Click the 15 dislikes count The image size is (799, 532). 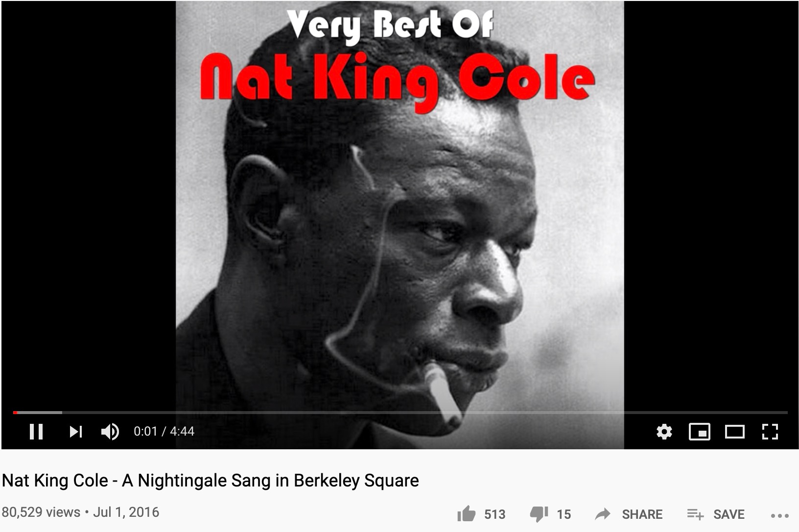point(564,514)
